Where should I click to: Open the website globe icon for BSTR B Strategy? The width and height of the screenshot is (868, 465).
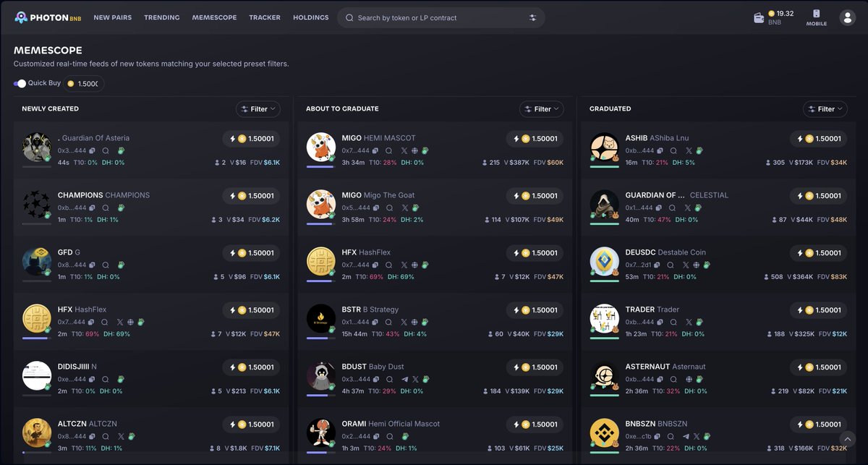414,323
